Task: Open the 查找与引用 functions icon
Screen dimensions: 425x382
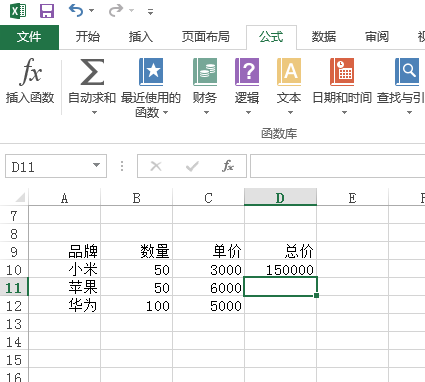Action: pyautogui.click(x=407, y=72)
